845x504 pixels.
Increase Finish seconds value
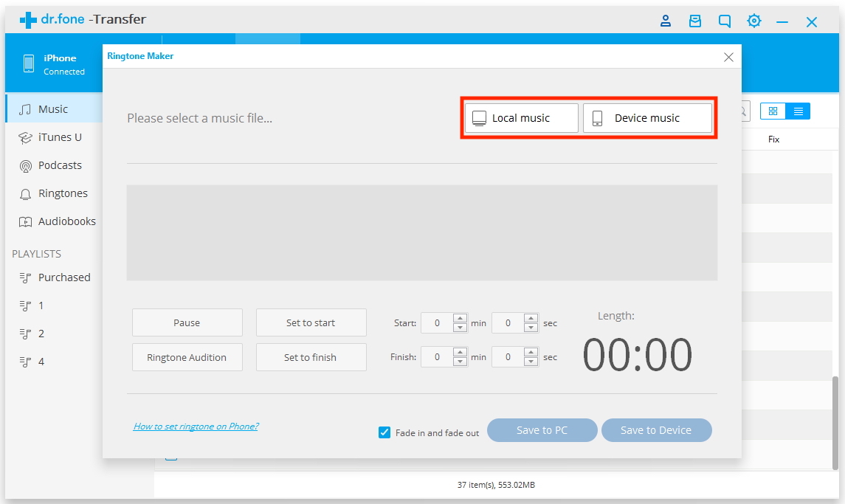click(531, 352)
